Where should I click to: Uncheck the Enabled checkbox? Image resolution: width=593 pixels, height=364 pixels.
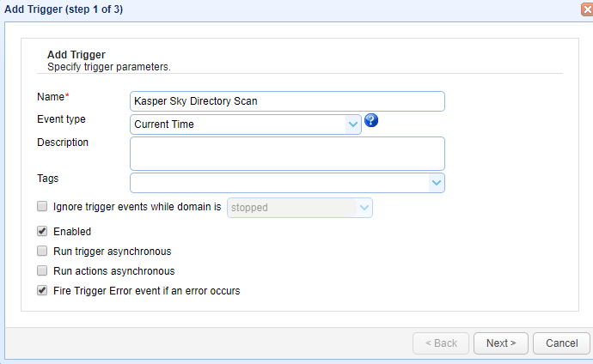[x=42, y=231]
